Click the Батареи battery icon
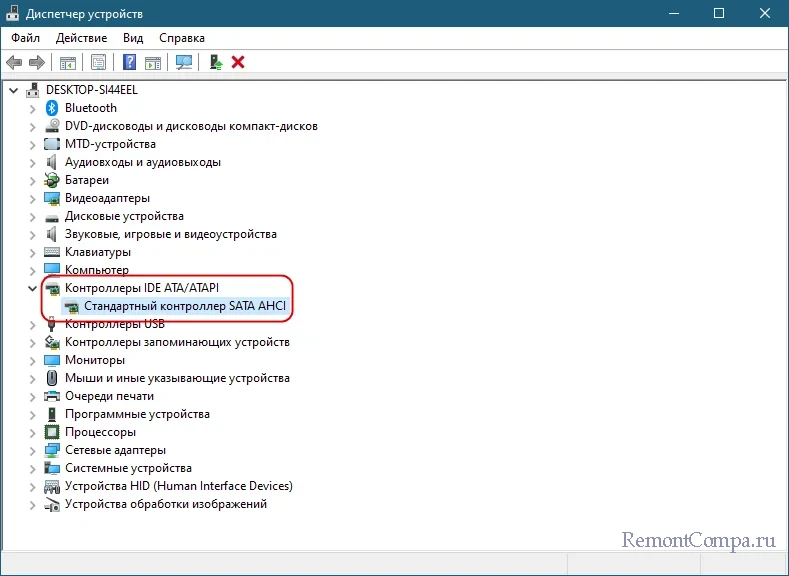This screenshot has height=576, width=789. pyautogui.click(x=52, y=180)
